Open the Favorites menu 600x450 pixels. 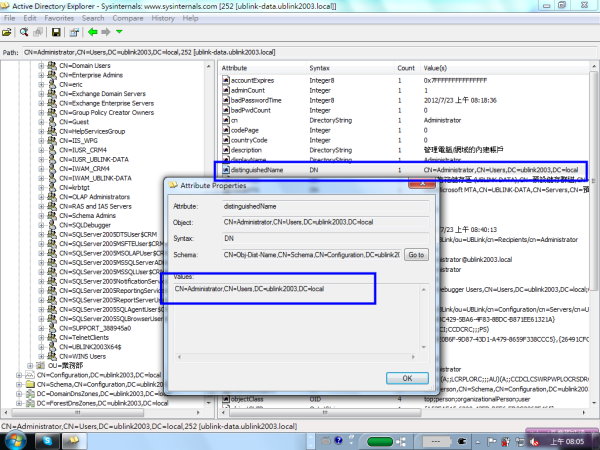(59, 18)
